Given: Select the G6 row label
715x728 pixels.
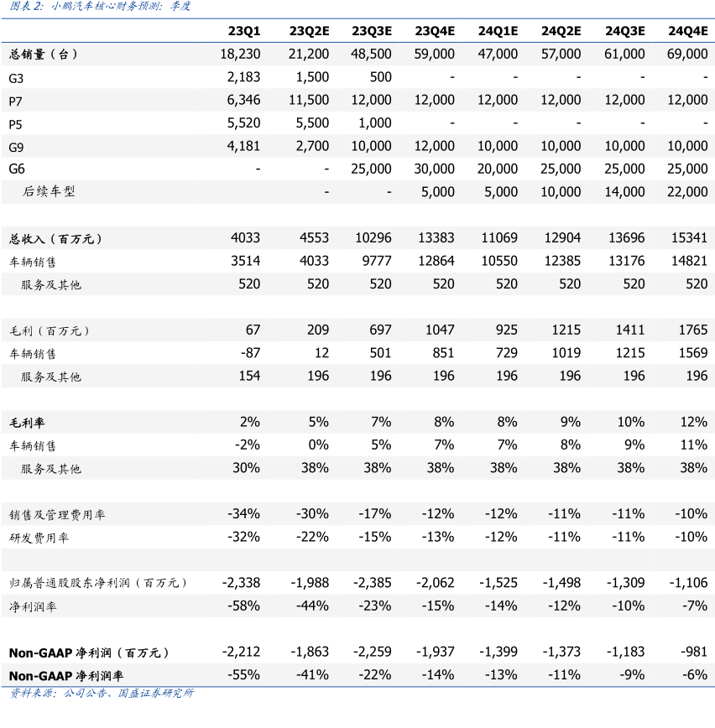Looking at the screenshot, I should pos(17,169).
